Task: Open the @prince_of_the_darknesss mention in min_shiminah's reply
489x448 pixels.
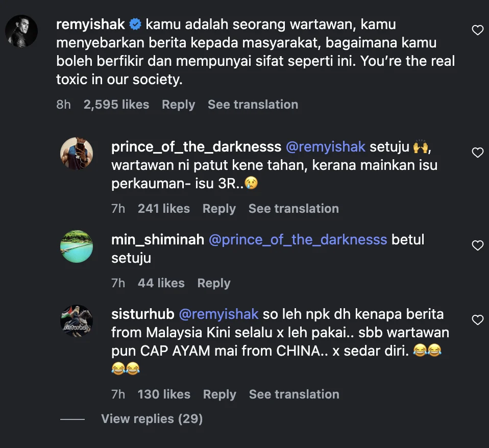Action: [298, 239]
